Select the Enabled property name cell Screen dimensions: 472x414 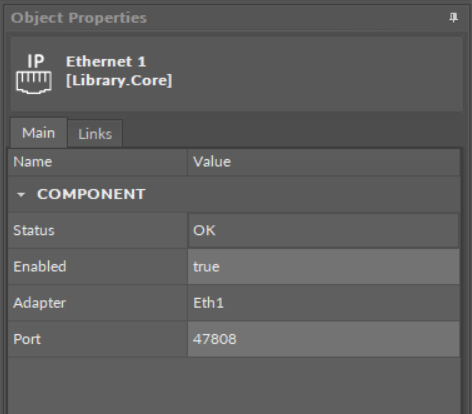point(98,267)
